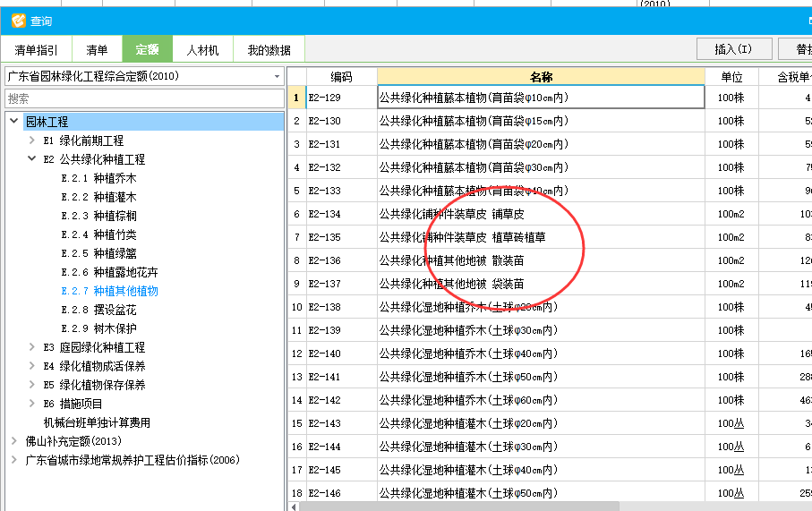The width and height of the screenshot is (812, 511).
Task: Select tree item E2 公共绿化种植工程
Action: (94, 159)
